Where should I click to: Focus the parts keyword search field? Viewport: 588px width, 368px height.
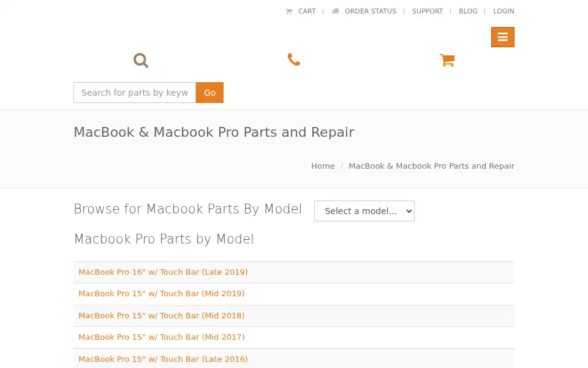pos(135,93)
